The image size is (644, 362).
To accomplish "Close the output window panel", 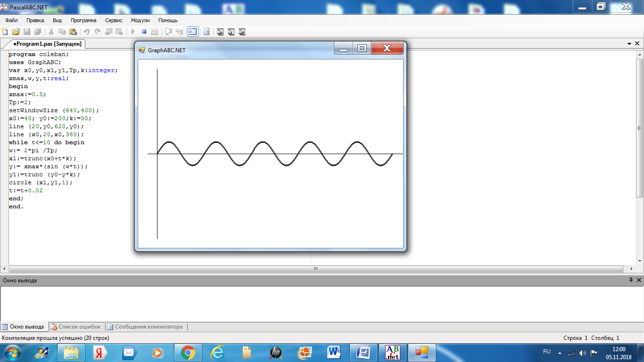I will pos(639,280).
